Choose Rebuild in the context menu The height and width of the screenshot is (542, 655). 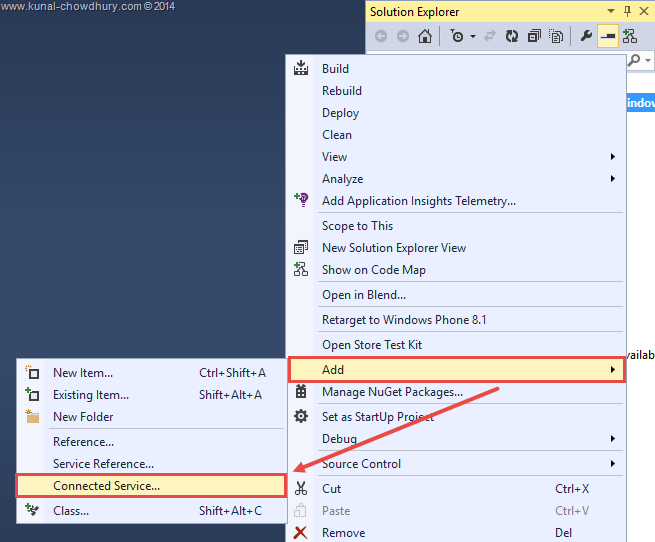[x=457, y=91]
